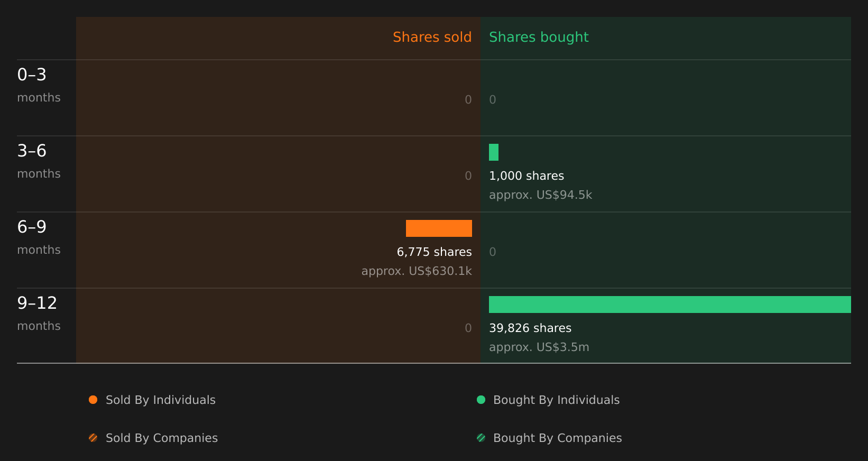Click the approx. US$3.5m value
The width and height of the screenshot is (868, 461).
539,347
